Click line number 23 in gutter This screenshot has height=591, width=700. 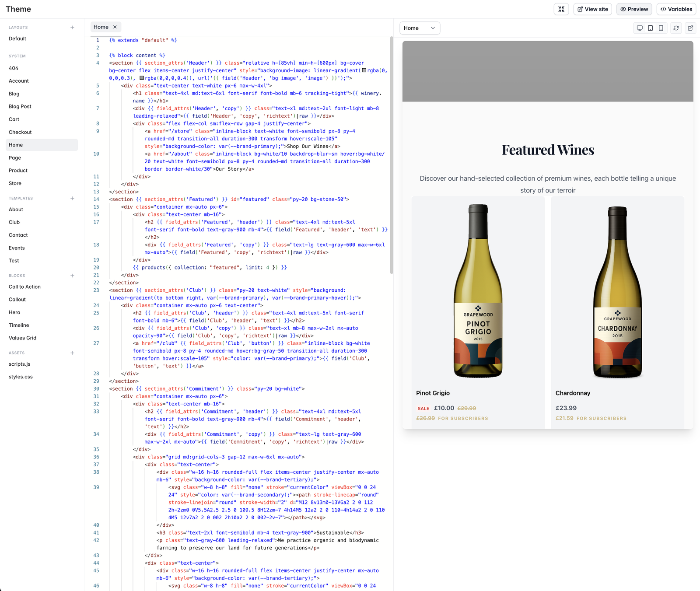click(96, 290)
